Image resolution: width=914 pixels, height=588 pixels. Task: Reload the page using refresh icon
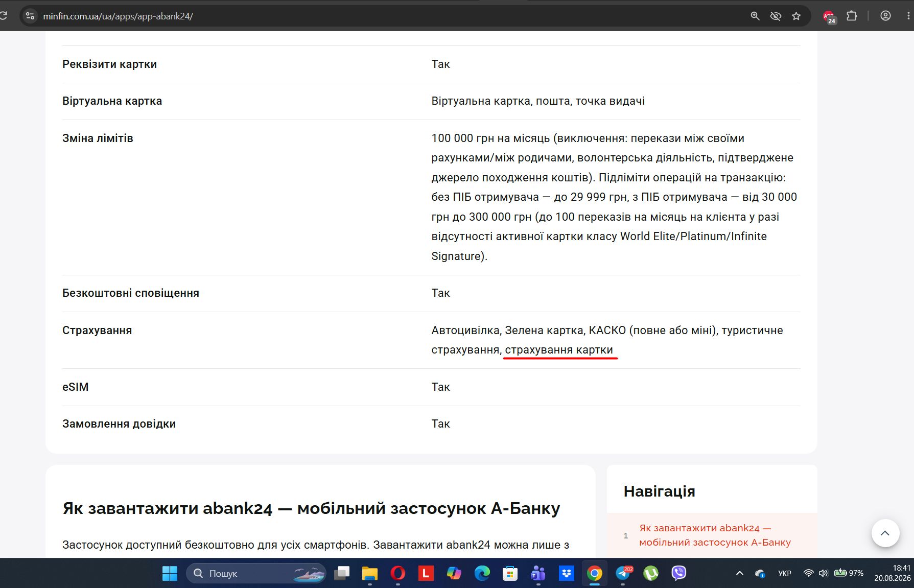(3, 16)
